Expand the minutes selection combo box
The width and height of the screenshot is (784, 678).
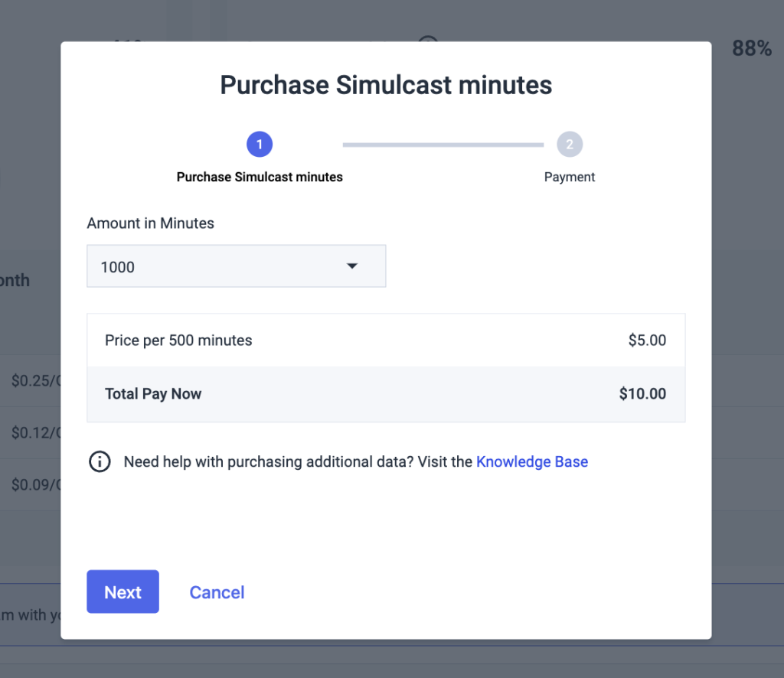tap(236, 266)
